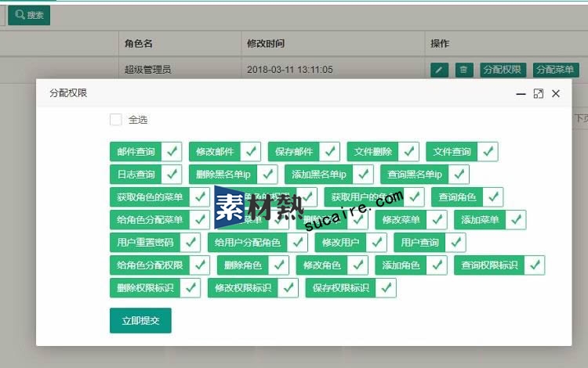Uncheck the 用户重置密码 permission
The image size is (588, 368).
tap(155, 243)
